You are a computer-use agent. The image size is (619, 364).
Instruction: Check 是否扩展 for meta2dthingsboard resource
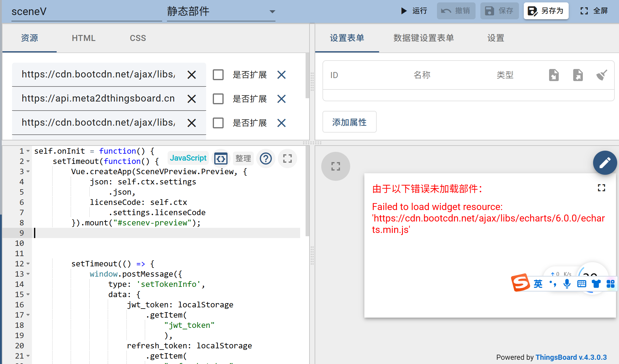218,99
